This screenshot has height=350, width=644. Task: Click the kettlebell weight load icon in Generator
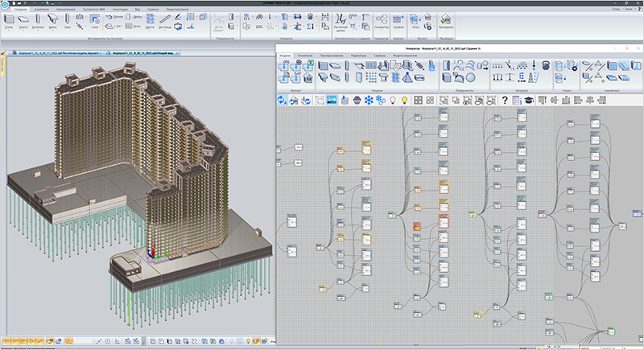[x=546, y=65]
